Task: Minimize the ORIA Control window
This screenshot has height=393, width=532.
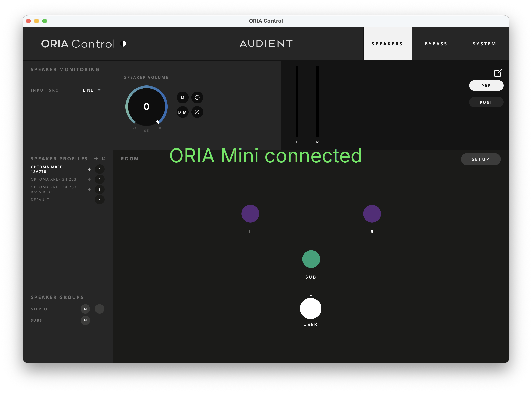Action: [x=36, y=21]
